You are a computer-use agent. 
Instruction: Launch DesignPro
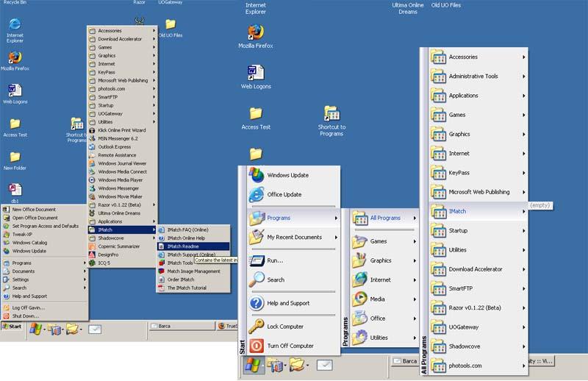[122, 254]
